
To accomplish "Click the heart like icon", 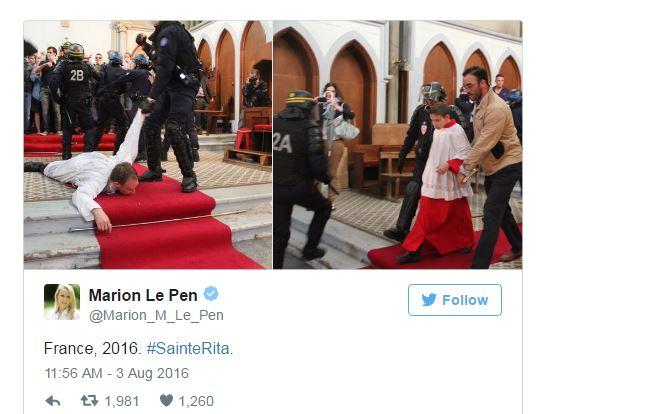I will tap(166, 401).
